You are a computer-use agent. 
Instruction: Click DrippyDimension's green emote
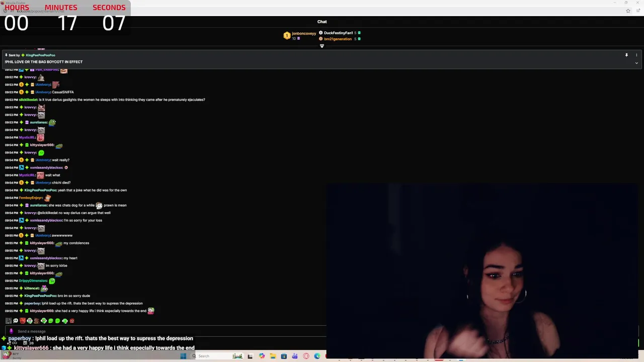click(x=52, y=281)
